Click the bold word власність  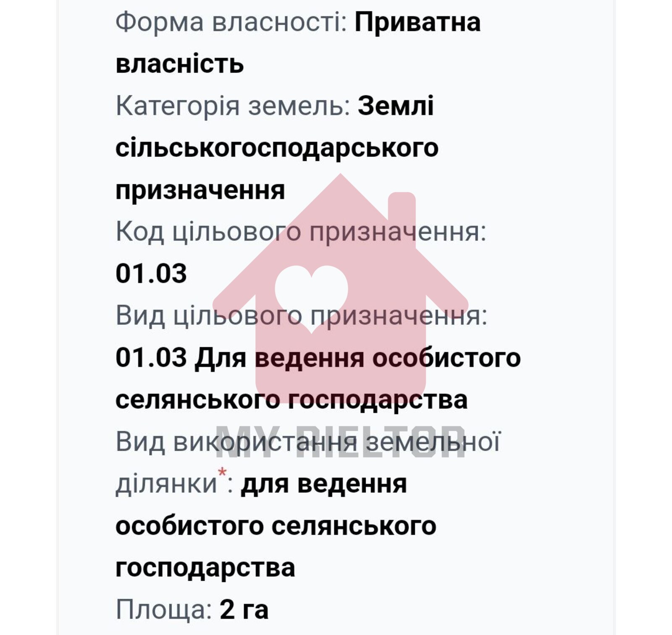coord(180,64)
